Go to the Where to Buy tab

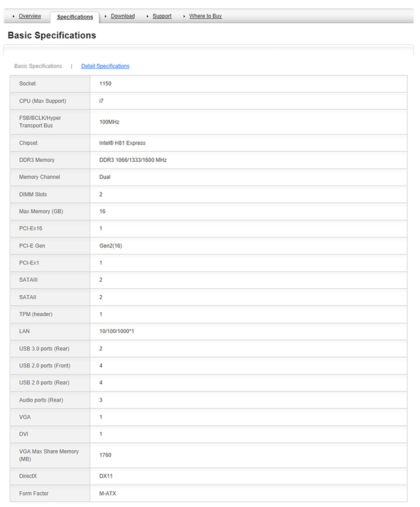pyautogui.click(x=205, y=16)
